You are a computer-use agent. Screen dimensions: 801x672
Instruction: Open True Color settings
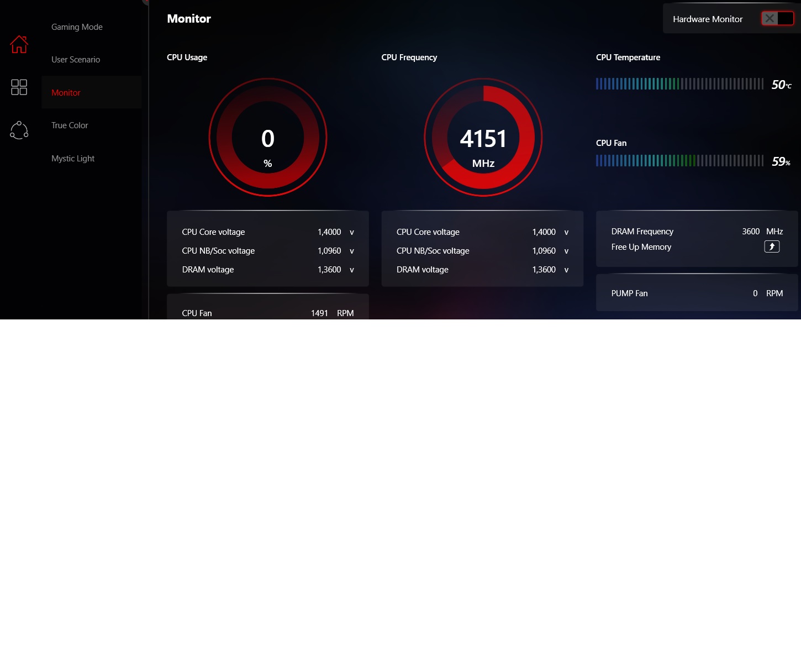coord(70,125)
